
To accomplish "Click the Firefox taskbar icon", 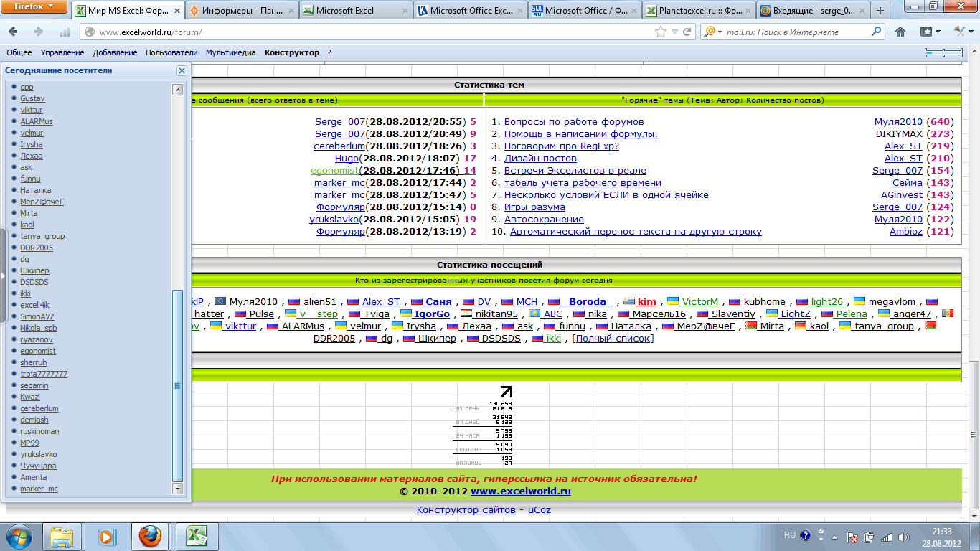I will click(x=151, y=536).
